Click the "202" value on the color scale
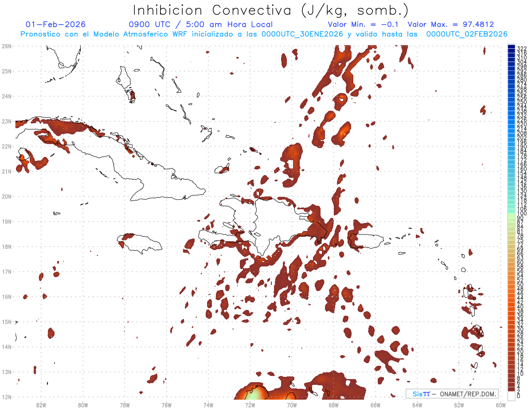 pos(522,137)
